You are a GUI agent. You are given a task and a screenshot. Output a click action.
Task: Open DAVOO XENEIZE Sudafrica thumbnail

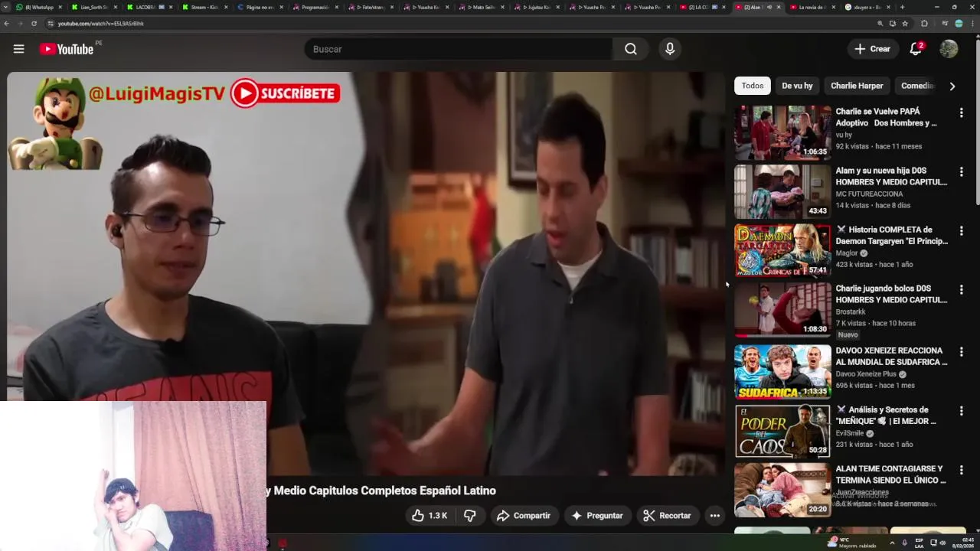782,372
